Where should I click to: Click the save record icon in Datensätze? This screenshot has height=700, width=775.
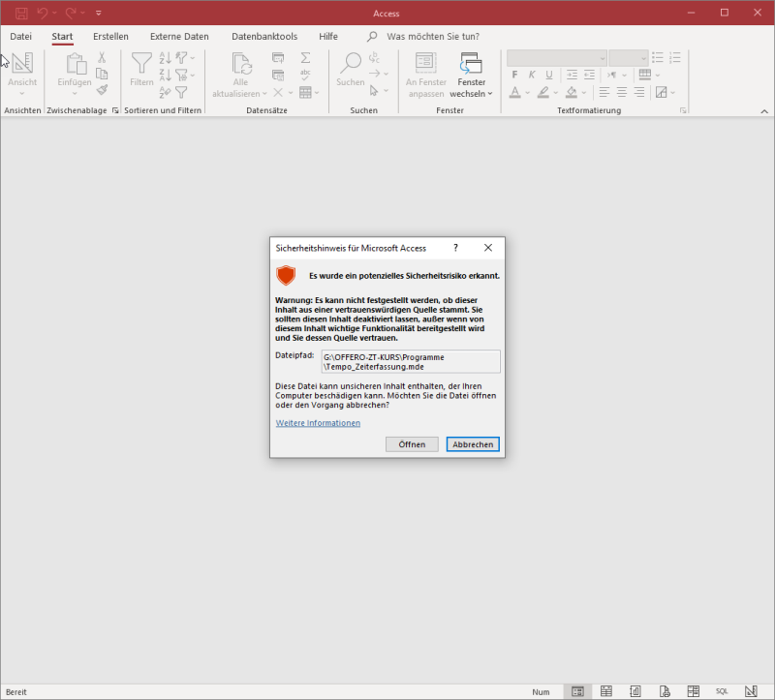click(x=278, y=76)
